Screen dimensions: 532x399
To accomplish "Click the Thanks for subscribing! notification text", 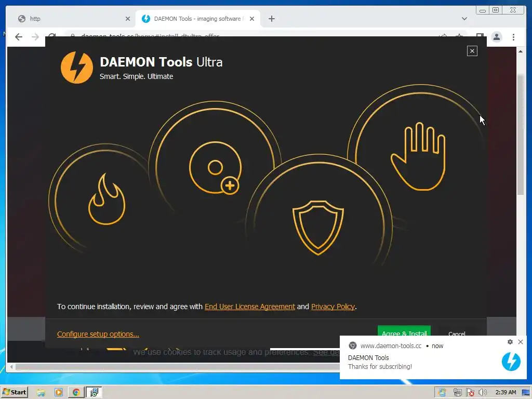I will point(380,366).
